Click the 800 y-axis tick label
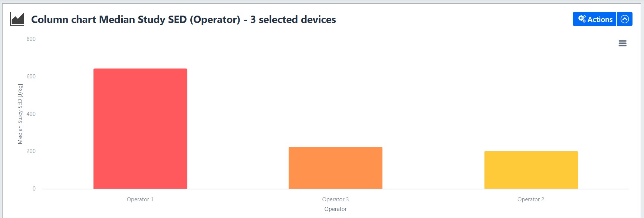This screenshot has height=218, width=644. 31,39
